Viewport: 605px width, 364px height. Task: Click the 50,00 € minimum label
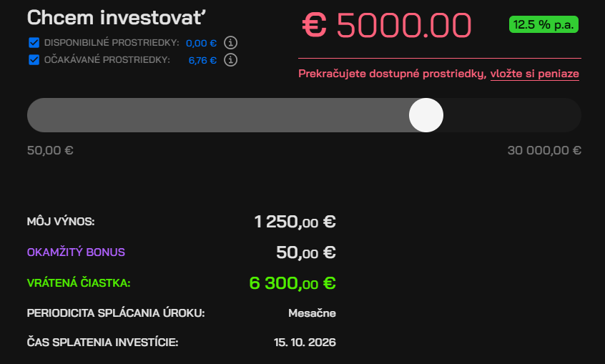click(x=50, y=150)
